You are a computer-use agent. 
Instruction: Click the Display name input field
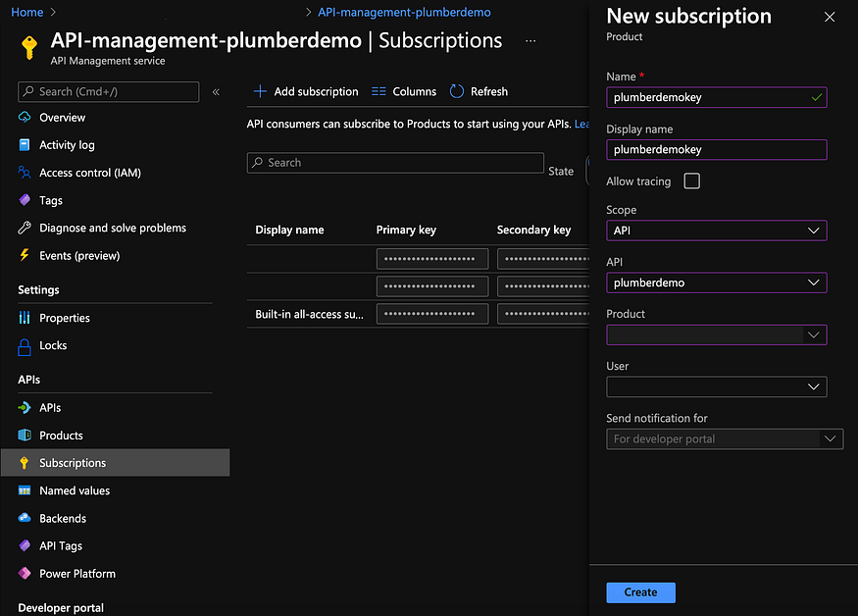716,149
